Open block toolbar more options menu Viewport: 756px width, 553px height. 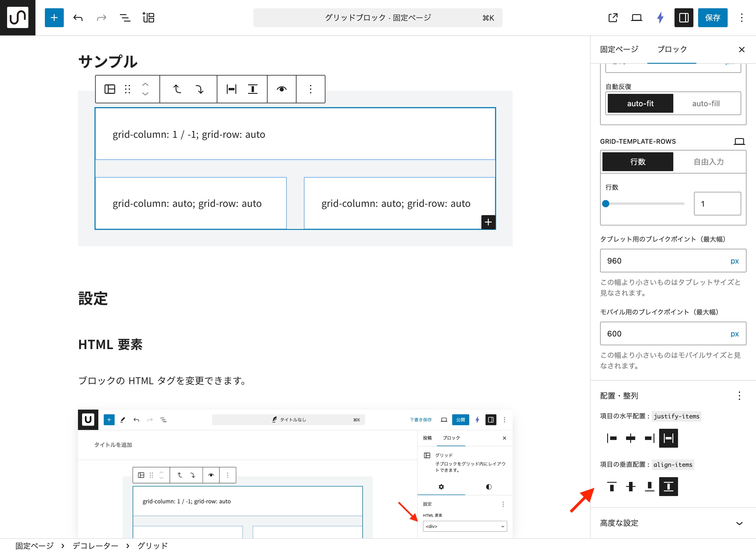pos(310,89)
